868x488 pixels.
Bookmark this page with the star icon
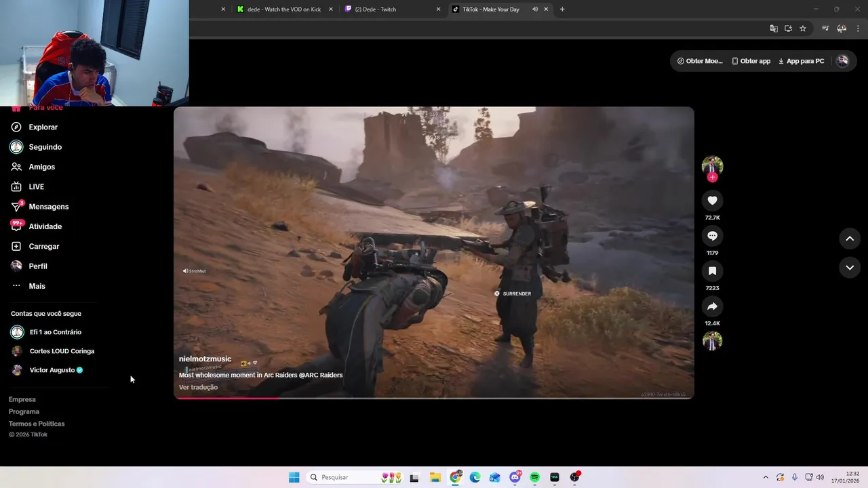803,28
